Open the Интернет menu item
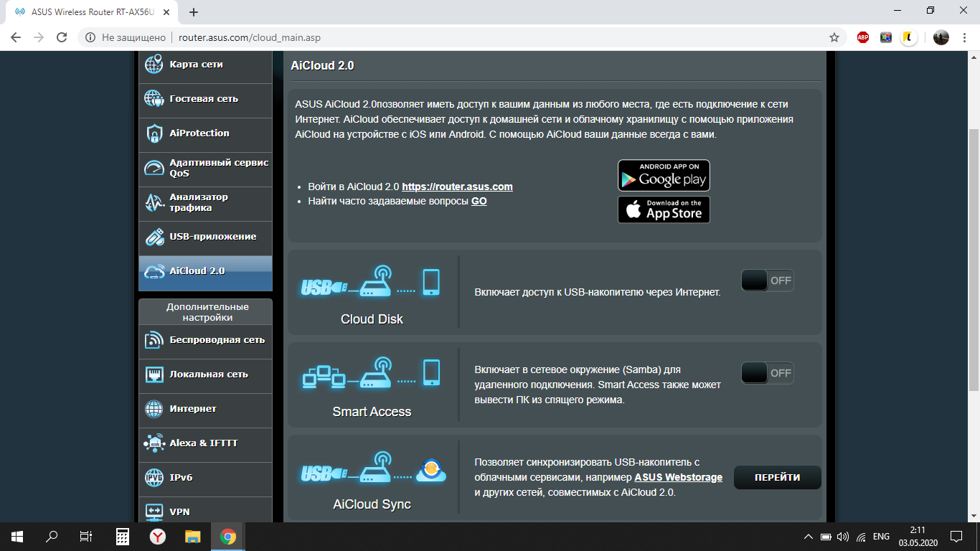Image resolution: width=980 pixels, height=551 pixels. tap(205, 409)
